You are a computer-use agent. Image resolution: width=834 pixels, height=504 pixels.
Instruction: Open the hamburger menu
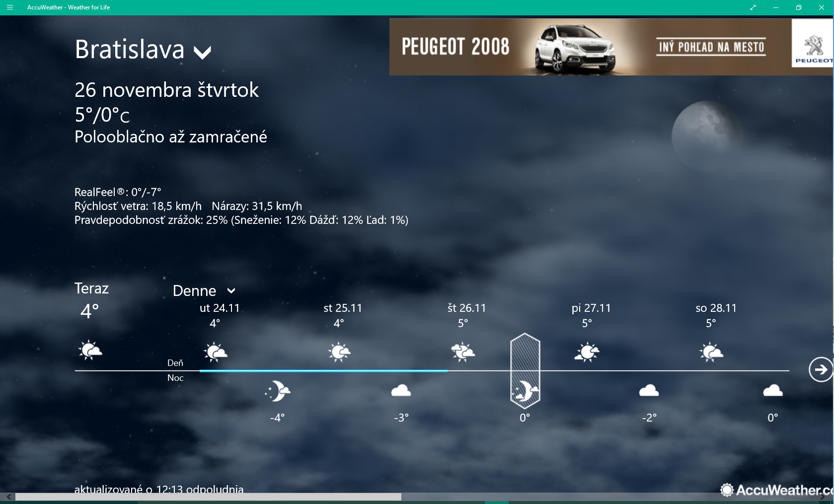click(9, 7)
